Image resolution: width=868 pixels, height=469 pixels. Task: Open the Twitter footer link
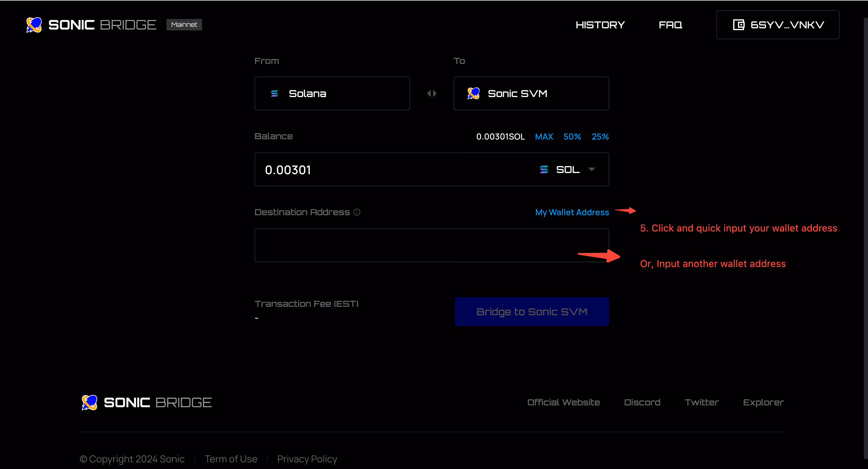tap(702, 402)
